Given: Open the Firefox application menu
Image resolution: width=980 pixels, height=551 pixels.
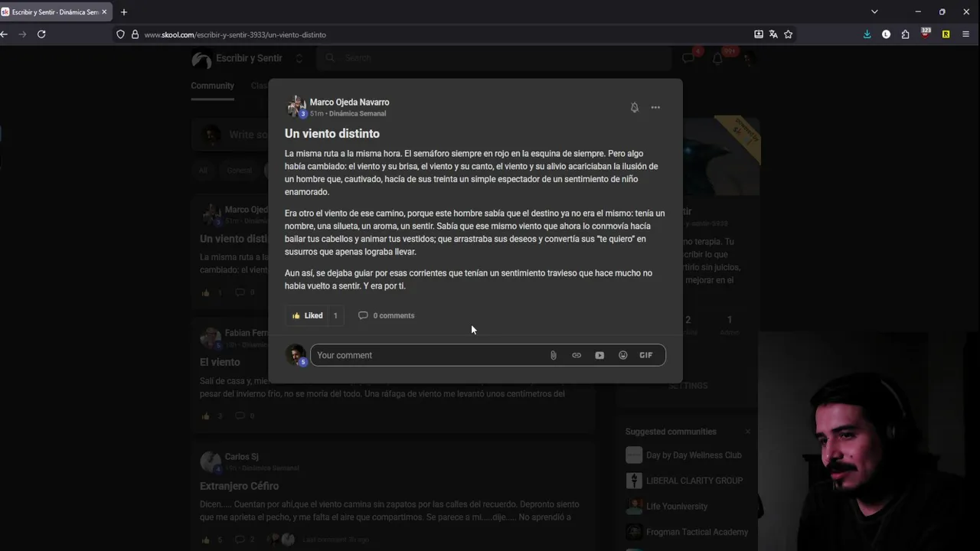Looking at the screenshot, I should tap(965, 34).
